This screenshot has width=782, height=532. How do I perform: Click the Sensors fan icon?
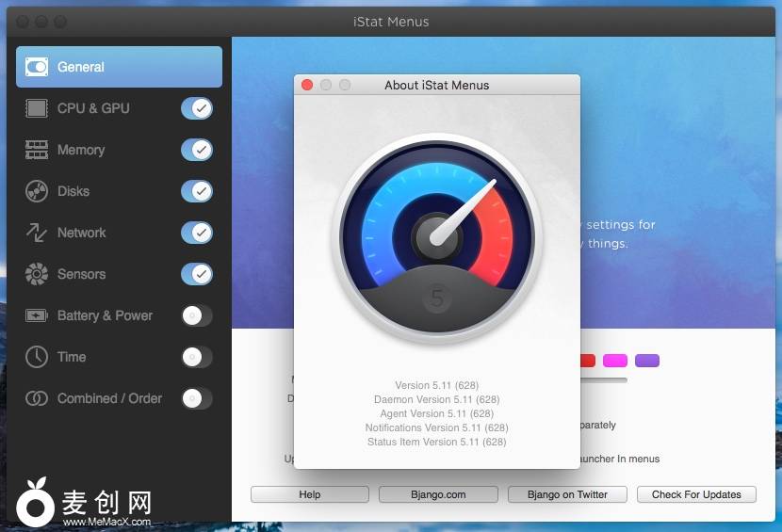(x=37, y=274)
